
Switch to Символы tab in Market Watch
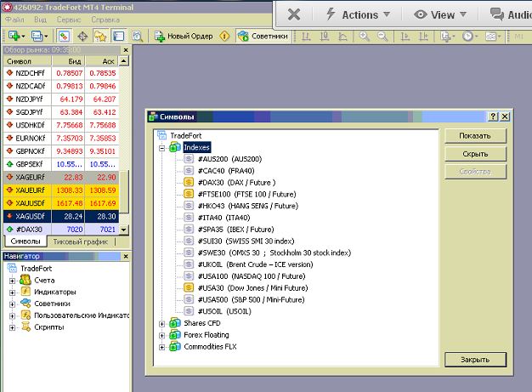pos(25,241)
